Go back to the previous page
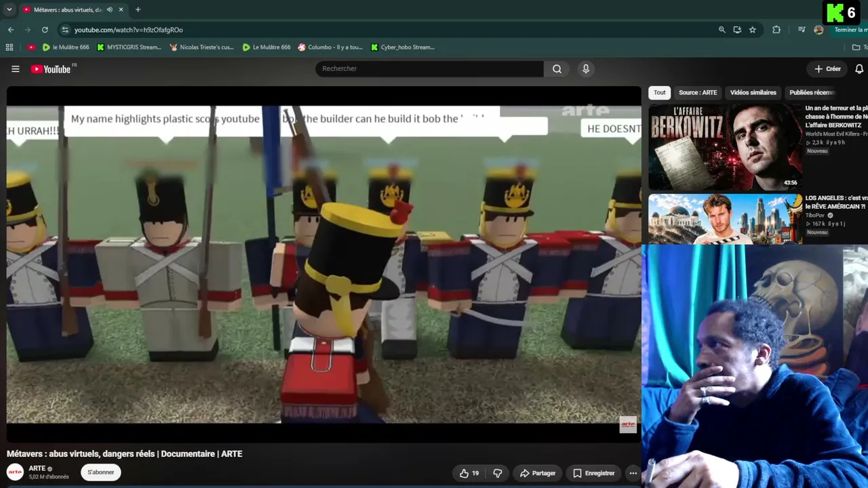 11,30
